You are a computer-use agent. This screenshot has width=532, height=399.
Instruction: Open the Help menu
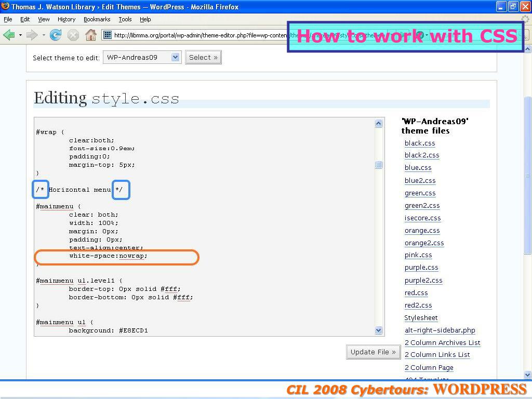(x=145, y=19)
